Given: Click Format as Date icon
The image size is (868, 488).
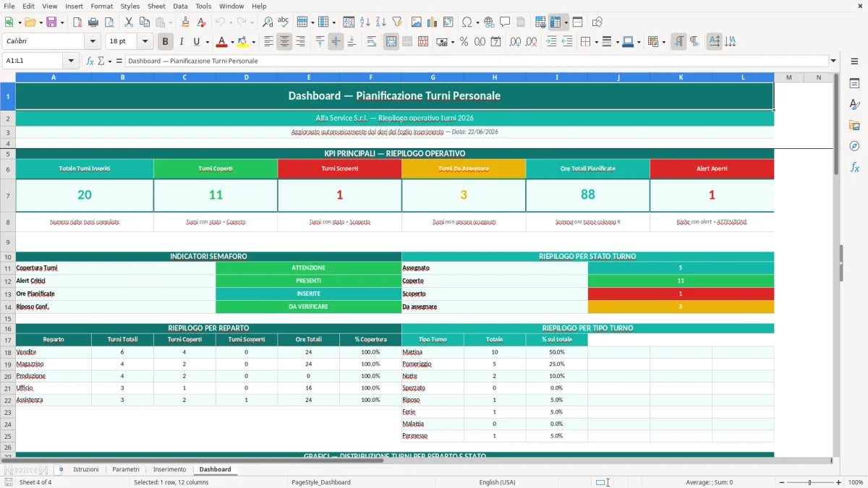Looking at the screenshot, I should coord(495,42).
